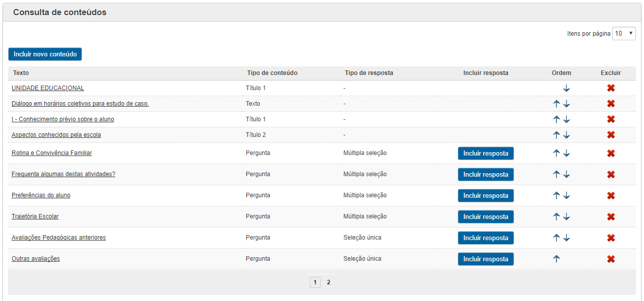Image resolution: width=644 pixels, height=301 pixels.
Task: Move UNIDADE EDUCACIONAL row down
Action: coord(566,88)
